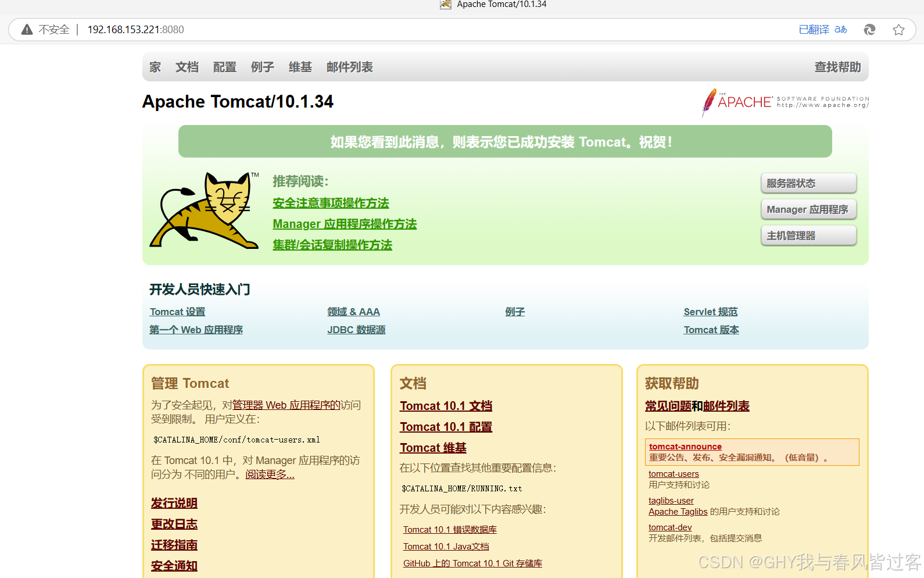The width and height of the screenshot is (924, 578).
Task: Open the 家 (Home) nav item
Action: click(x=155, y=67)
